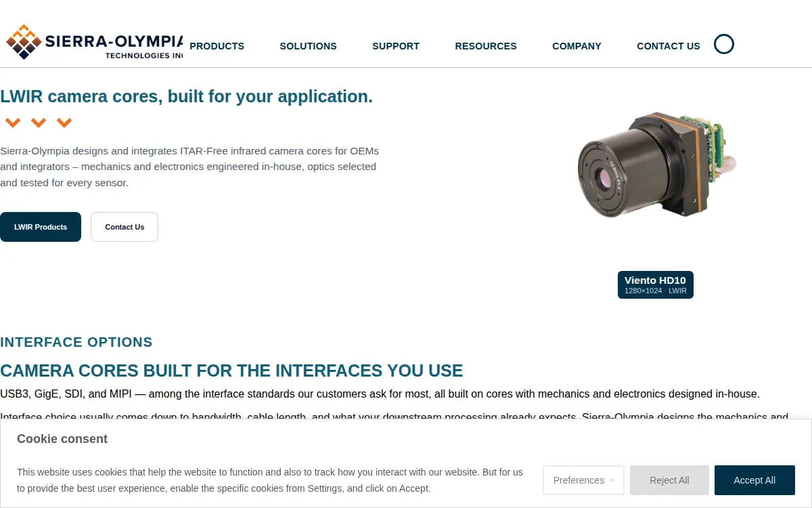Click the Sierra-Olympia Technologies logo
The width and height of the screenshot is (812, 508).
click(94, 42)
